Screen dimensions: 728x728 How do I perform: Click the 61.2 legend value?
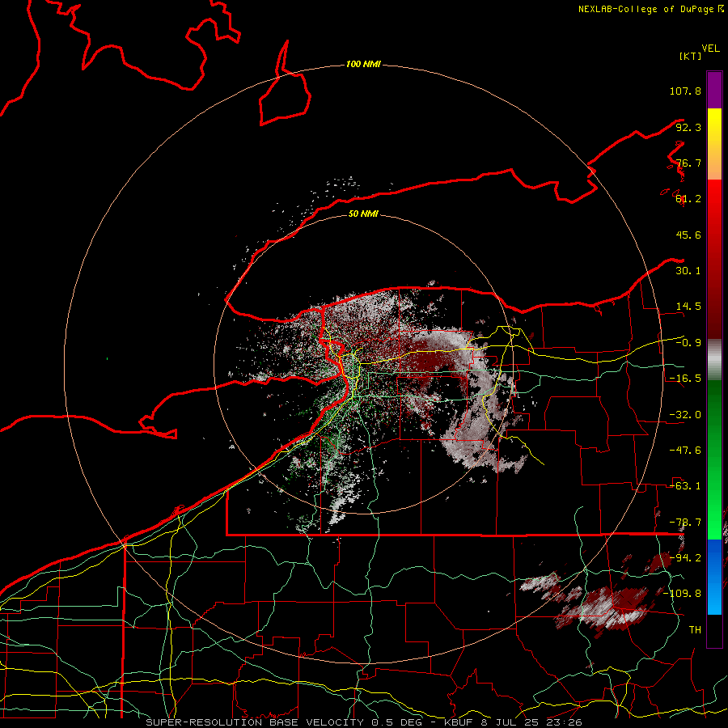point(688,199)
